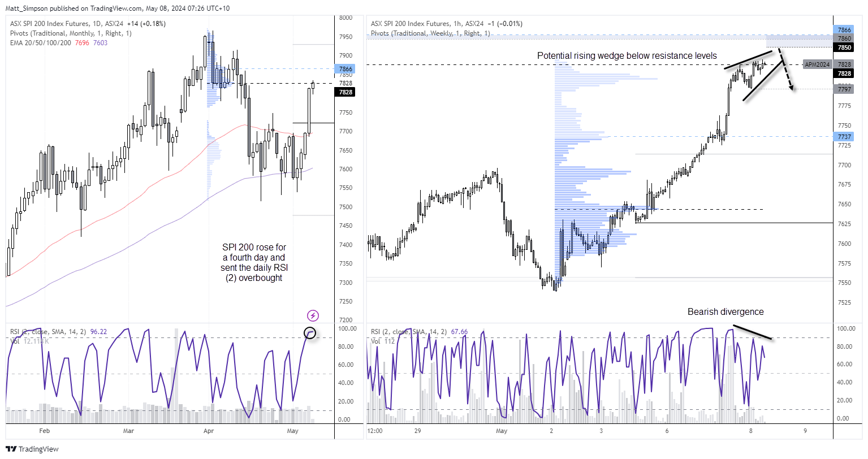Click the 'Vol 112' legend on hourly chart
Viewport: 868px width, 459px height.
[382, 341]
